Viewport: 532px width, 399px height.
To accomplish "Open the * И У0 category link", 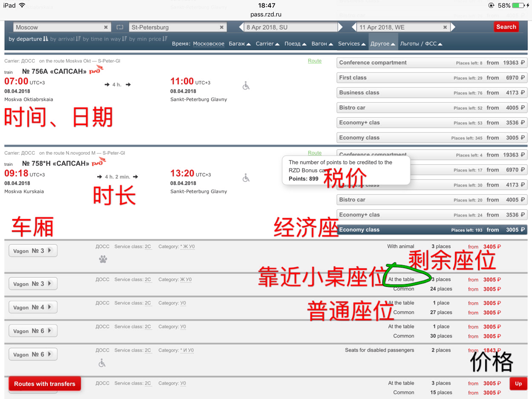I will [187, 350].
